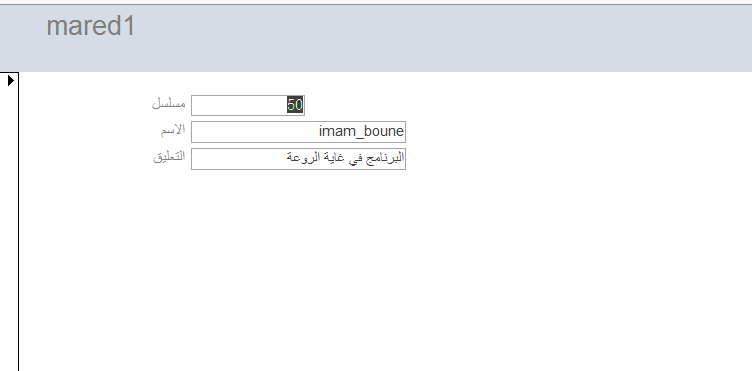This screenshot has height=371, width=752.
Task: Click blank detail area right of name field
Action: point(576,132)
